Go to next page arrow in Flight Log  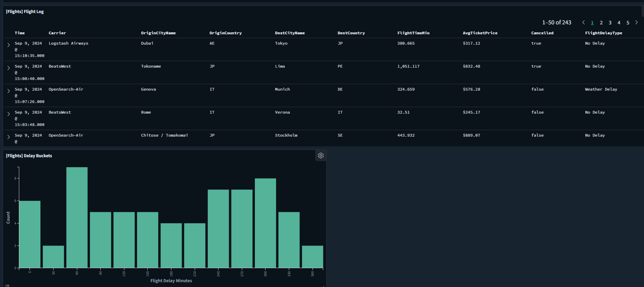point(636,22)
